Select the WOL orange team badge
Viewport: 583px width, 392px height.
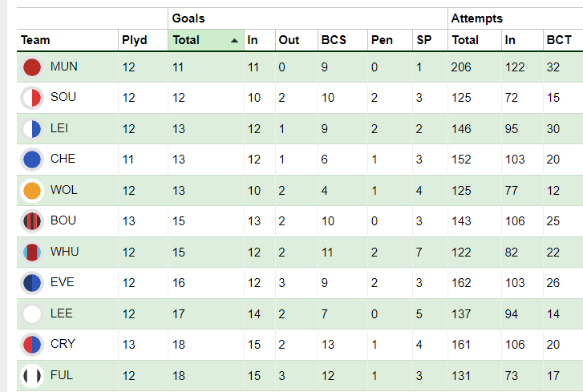point(32,191)
